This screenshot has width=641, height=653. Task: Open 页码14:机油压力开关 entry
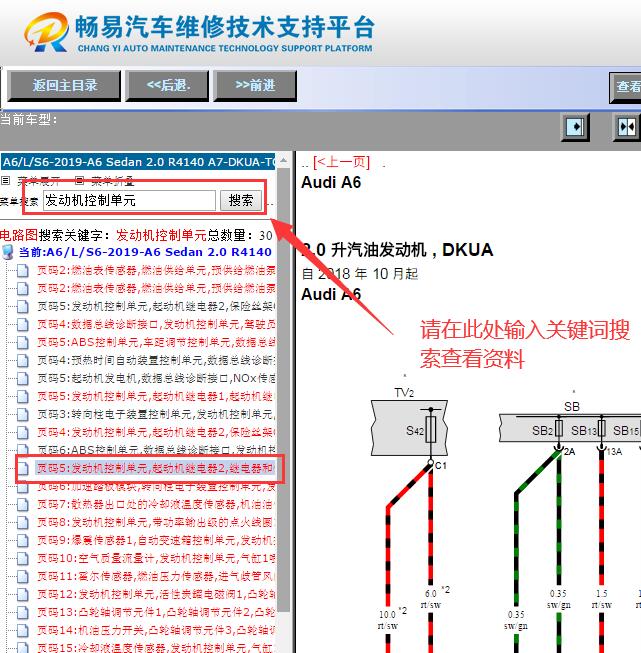(156, 630)
